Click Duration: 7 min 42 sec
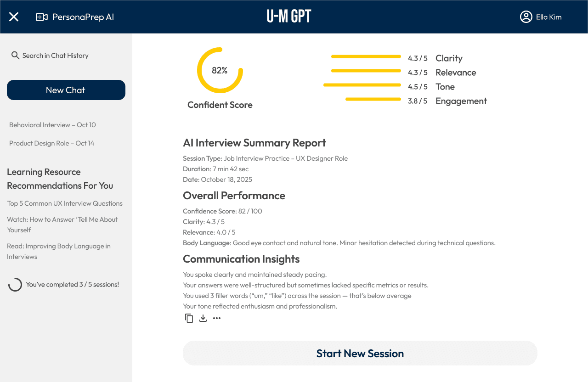Screen dimensions: 588x382 click(216, 169)
